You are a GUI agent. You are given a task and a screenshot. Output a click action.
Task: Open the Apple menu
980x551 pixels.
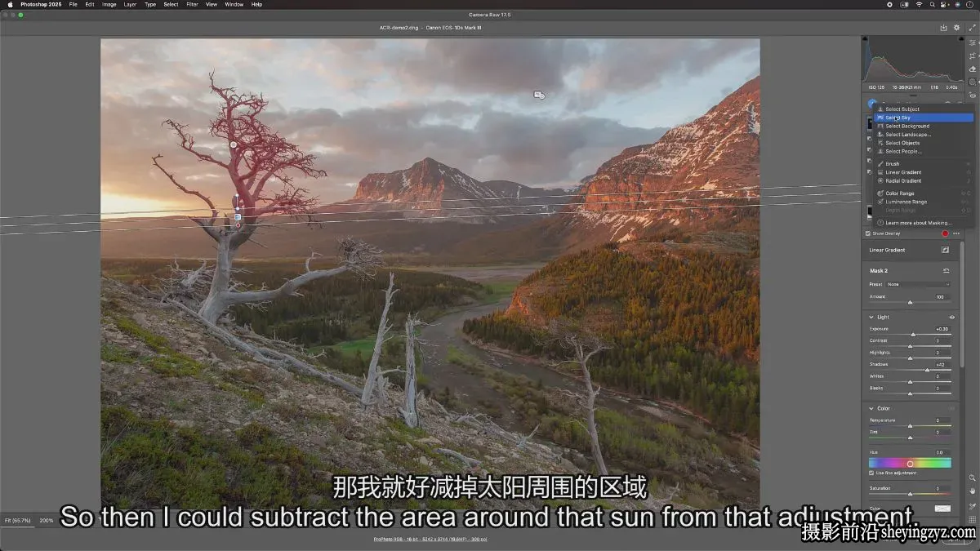point(9,4)
